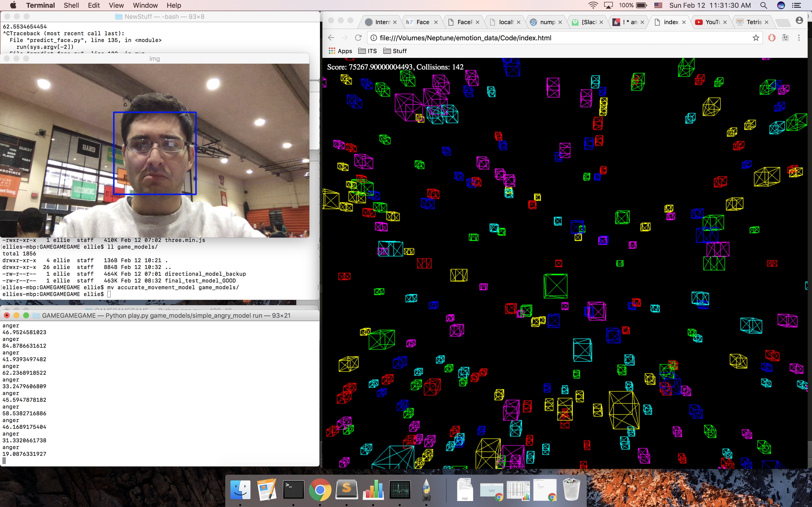
Task: Close the numpy tab
Action: point(560,22)
